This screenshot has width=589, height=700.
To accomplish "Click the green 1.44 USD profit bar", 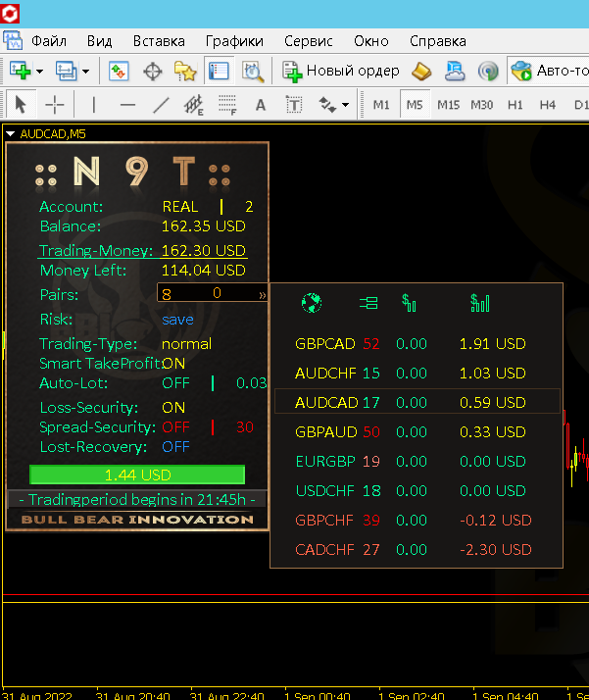I will [137, 475].
